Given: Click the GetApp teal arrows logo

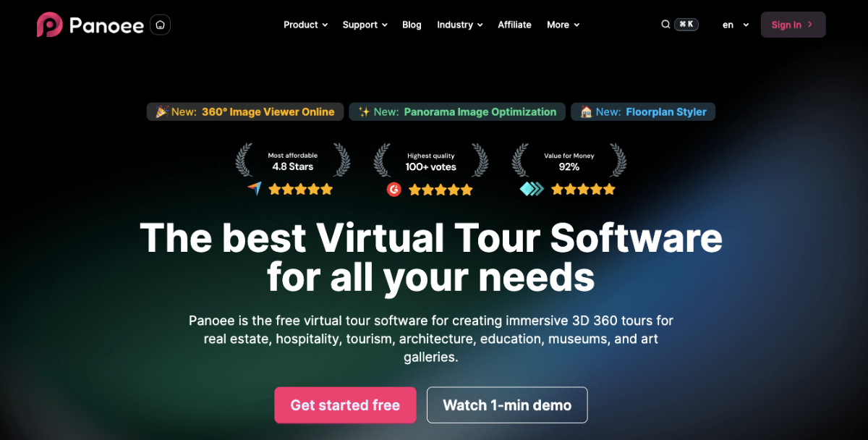Looking at the screenshot, I should click(532, 190).
